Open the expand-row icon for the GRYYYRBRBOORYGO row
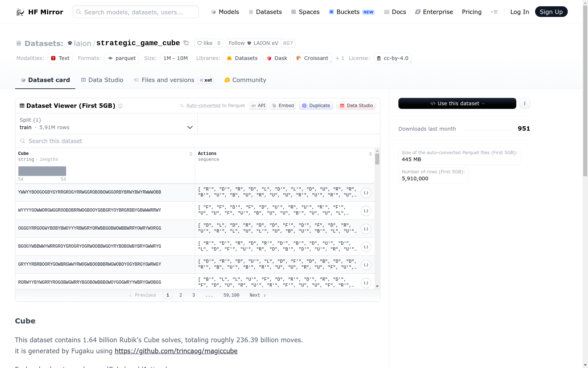 [x=366, y=265]
